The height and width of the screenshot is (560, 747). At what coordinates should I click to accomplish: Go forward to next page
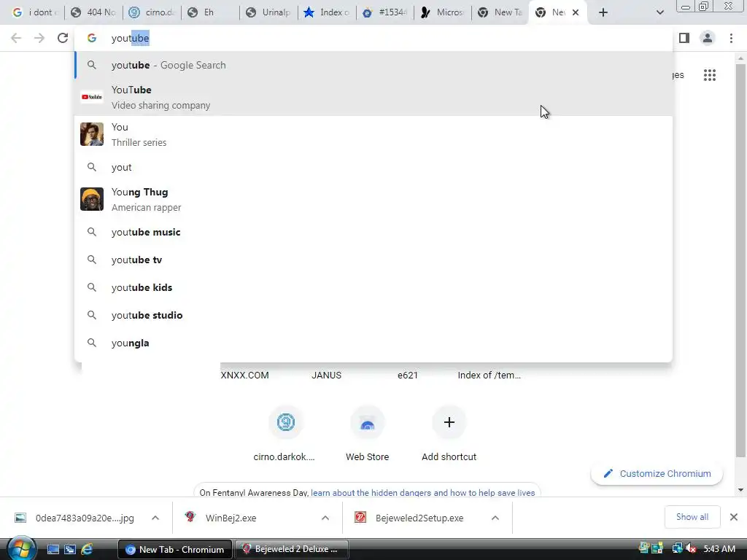click(x=39, y=38)
